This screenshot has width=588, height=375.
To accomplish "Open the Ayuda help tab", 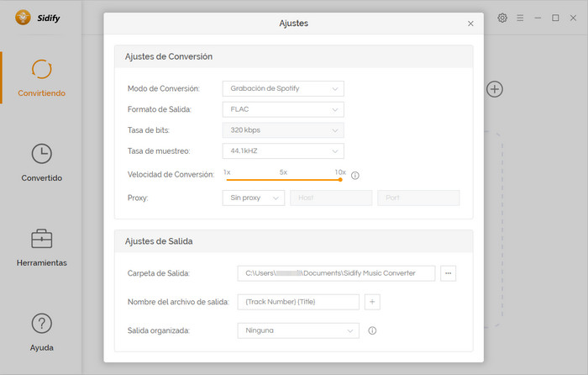I will [42, 333].
